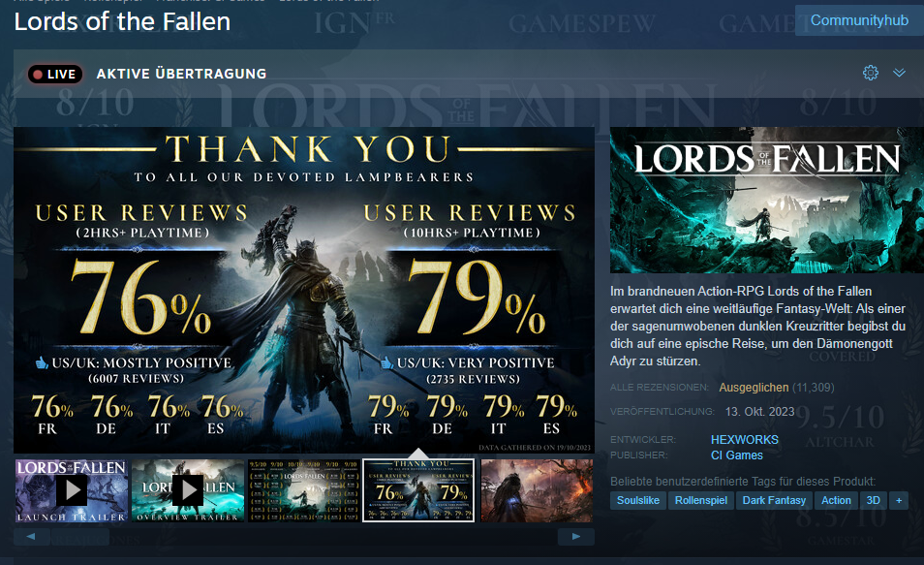Click the thumbnail strip scrollbar track
The image size is (924, 565).
pyautogui.click(x=303, y=537)
